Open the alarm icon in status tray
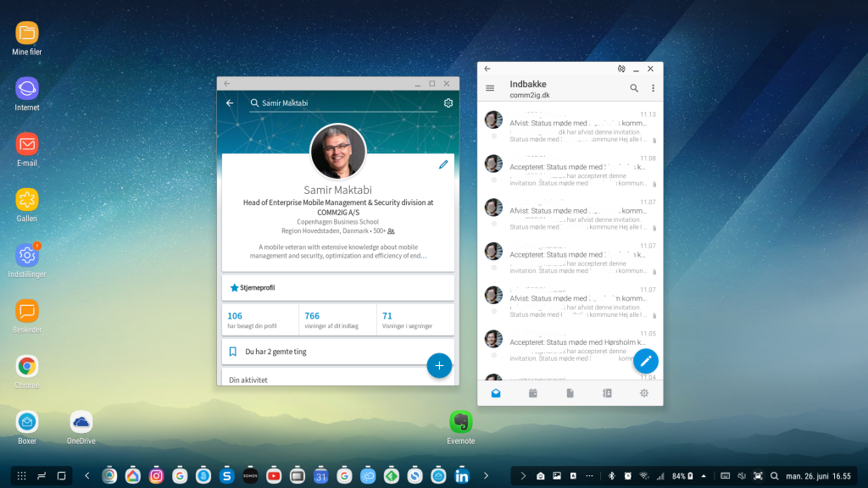Image resolution: width=868 pixels, height=488 pixels. (628, 476)
